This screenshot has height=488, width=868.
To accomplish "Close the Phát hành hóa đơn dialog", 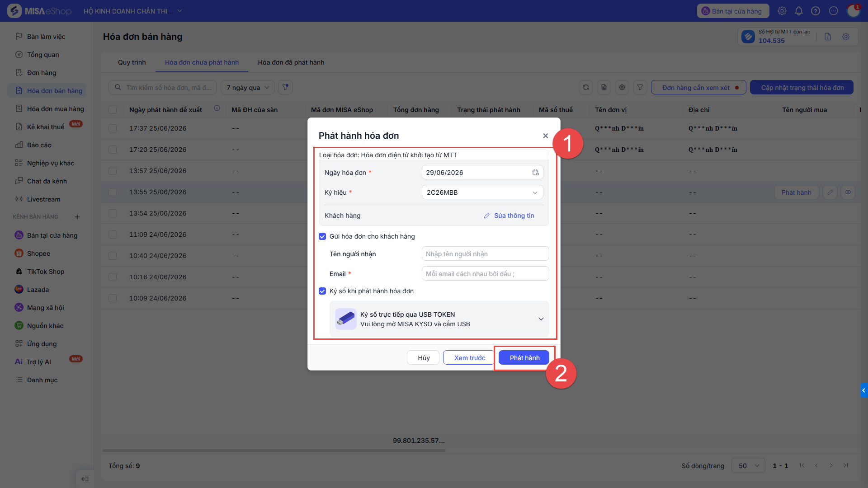I will tap(546, 136).
